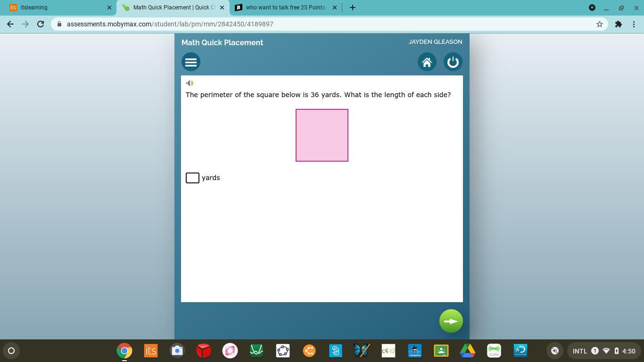
Task: Click the notification count badge in tray
Action: (595, 351)
